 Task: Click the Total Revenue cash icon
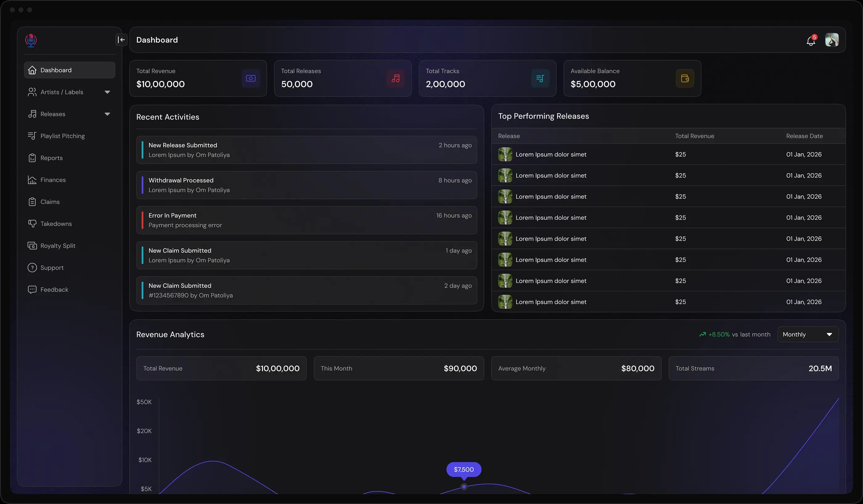point(251,79)
